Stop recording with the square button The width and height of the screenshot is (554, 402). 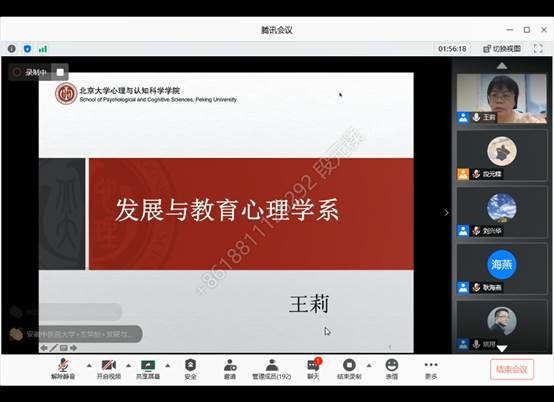tap(60, 72)
